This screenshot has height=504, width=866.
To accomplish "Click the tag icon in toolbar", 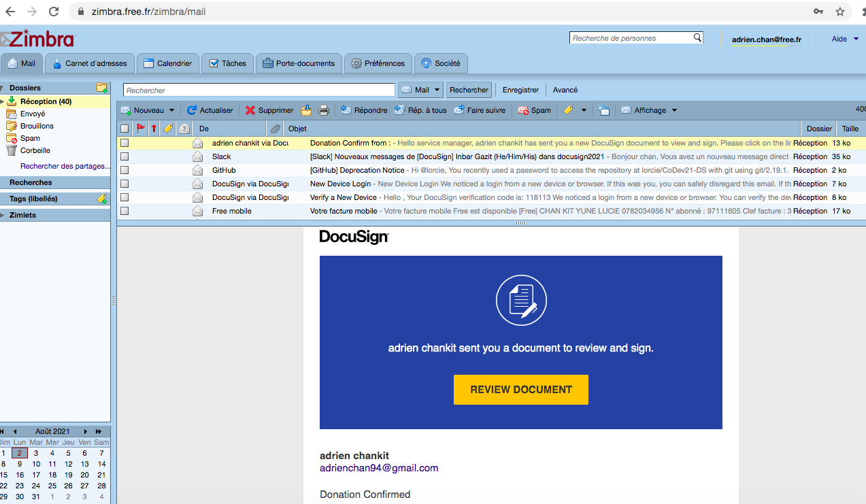I will 569,110.
